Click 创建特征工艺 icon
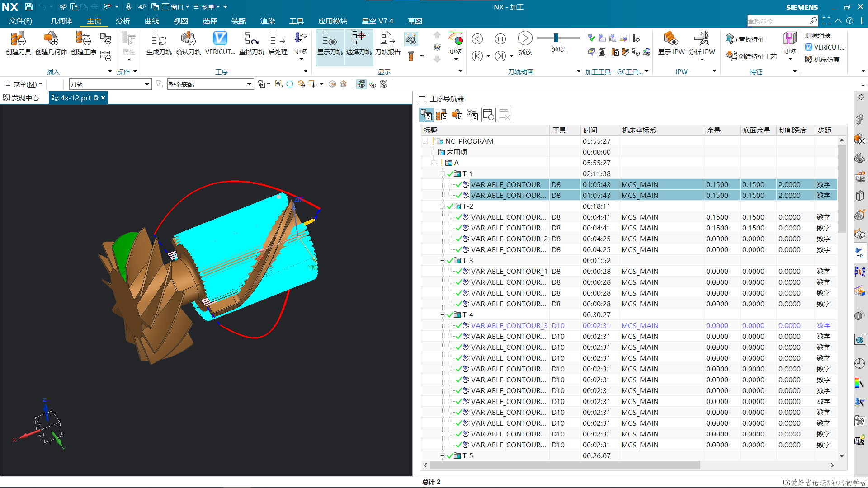This screenshot has width=868, height=488. [x=751, y=56]
